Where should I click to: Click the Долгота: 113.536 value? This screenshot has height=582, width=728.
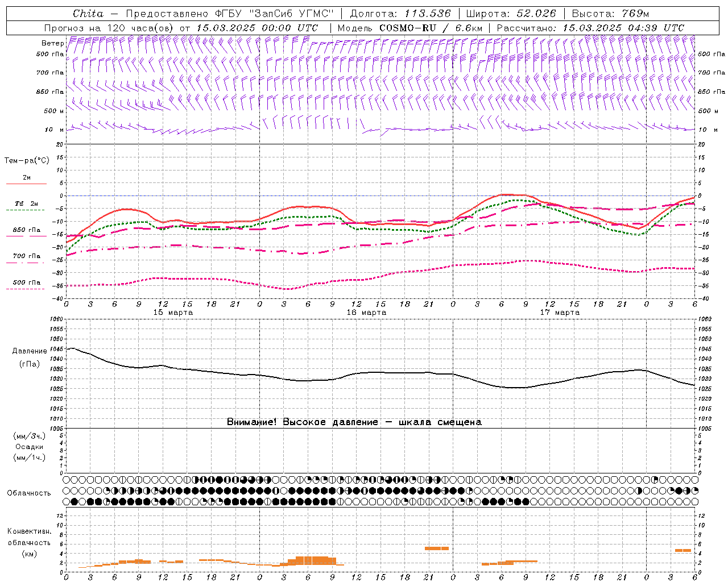pyautogui.click(x=400, y=14)
